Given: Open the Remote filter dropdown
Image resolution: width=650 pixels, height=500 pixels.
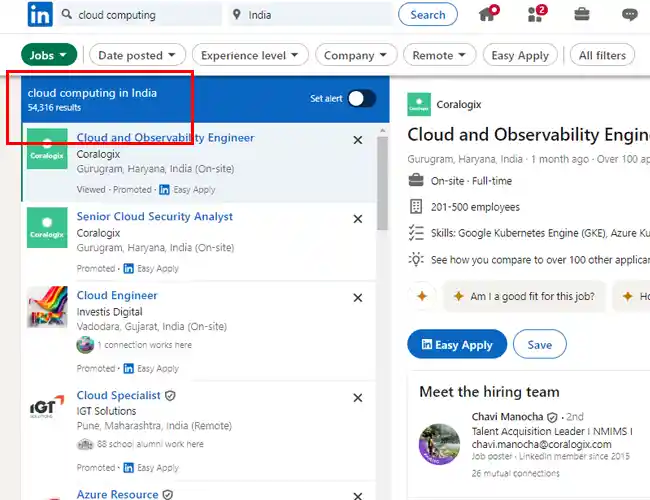Looking at the screenshot, I should click(439, 55).
